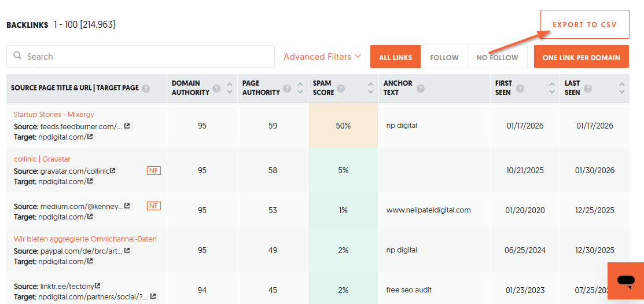The image size is (644, 304).
Task: Open external link icon for linktr.ee/tectony source
Action: pyautogui.click(x=97, y=285)
